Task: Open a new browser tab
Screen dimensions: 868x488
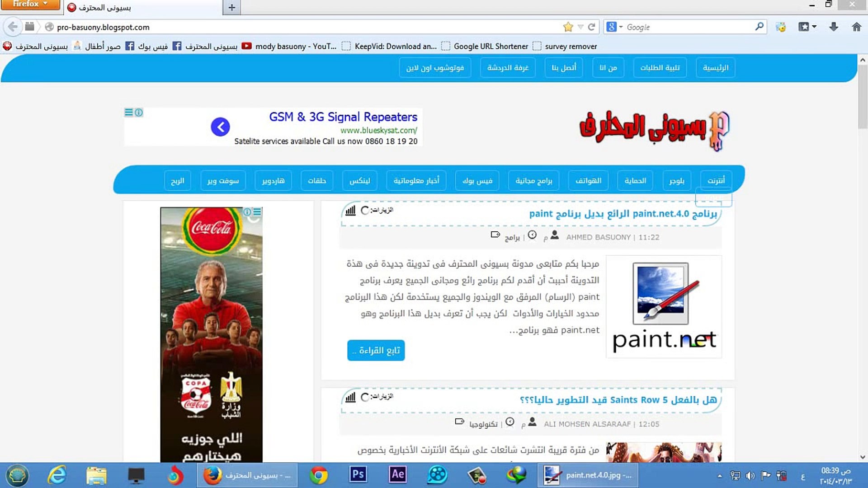Action: point(231,7)
